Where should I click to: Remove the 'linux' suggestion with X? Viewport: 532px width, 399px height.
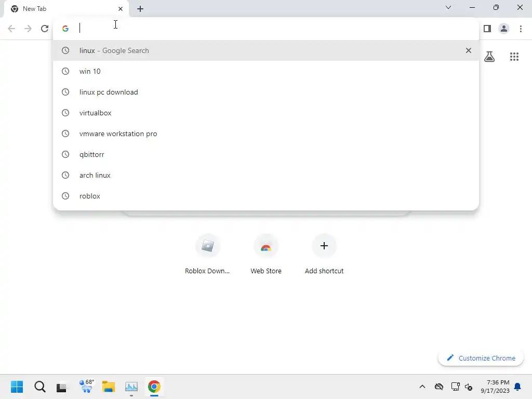click(468, 50)
